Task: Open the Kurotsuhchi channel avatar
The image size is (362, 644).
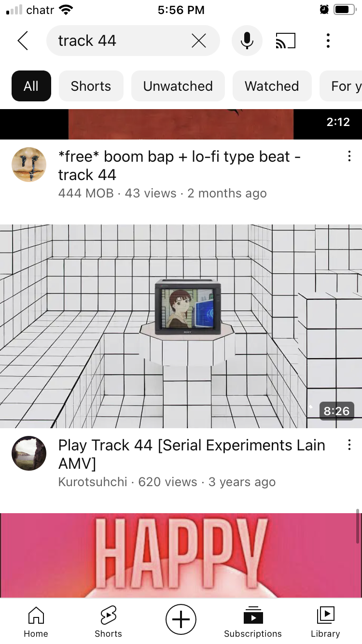Action: click(x=29, y=453)
